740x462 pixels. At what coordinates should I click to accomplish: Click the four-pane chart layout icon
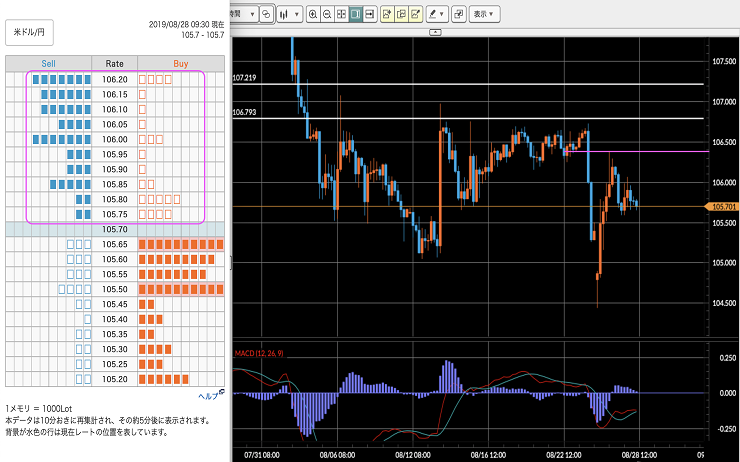tap(341, 14)
